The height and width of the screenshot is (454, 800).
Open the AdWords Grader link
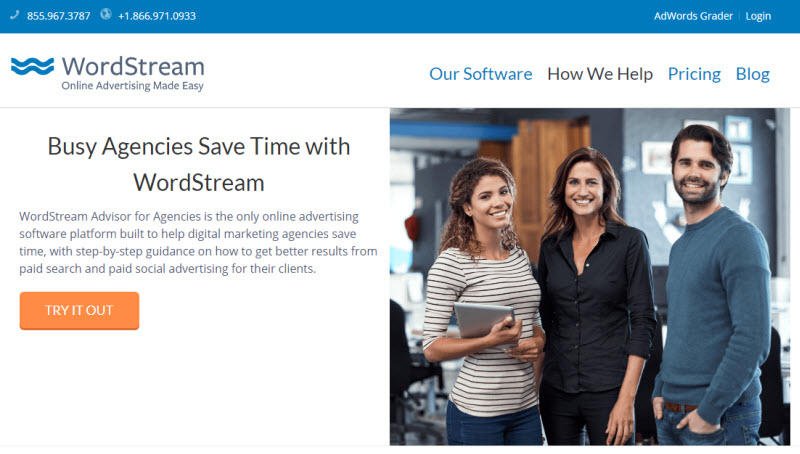coord(693,16)
